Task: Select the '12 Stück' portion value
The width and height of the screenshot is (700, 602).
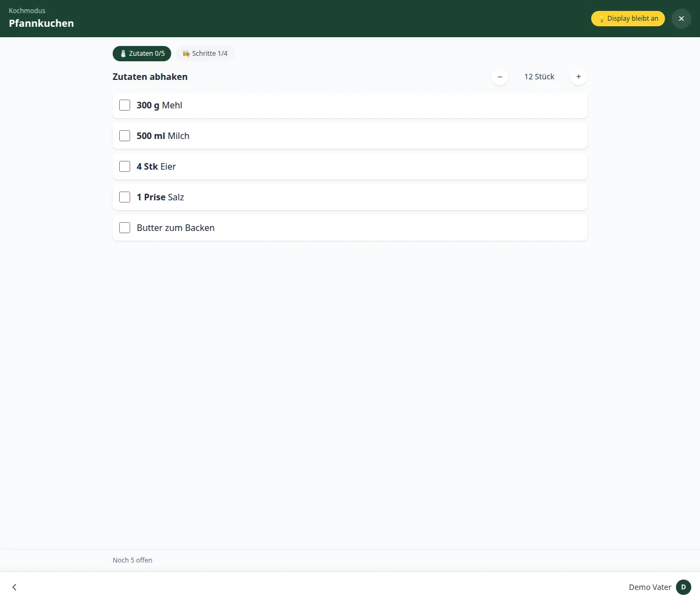Action: [539, 77]
